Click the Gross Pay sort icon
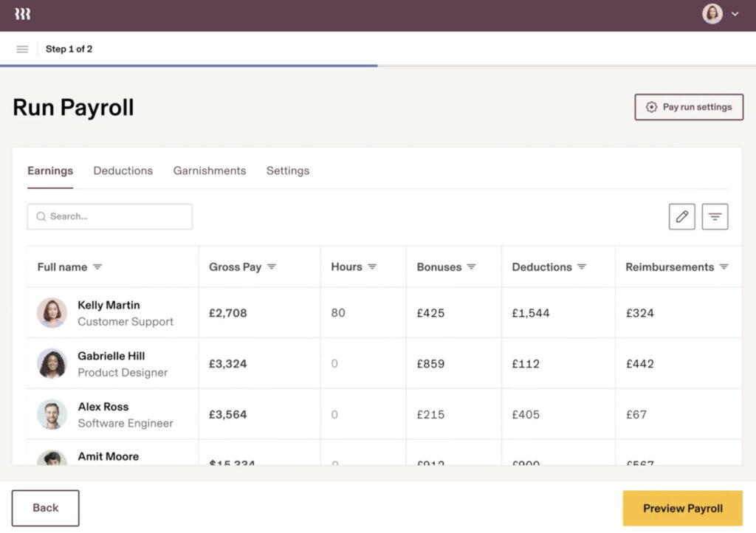The height and width of the screenshot is (533, 756). 272,267
